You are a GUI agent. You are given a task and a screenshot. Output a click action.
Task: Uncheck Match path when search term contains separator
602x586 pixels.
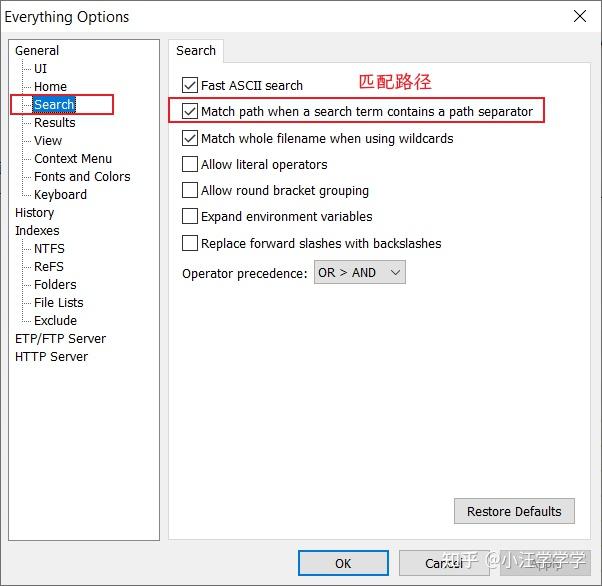tap(190, 111)
